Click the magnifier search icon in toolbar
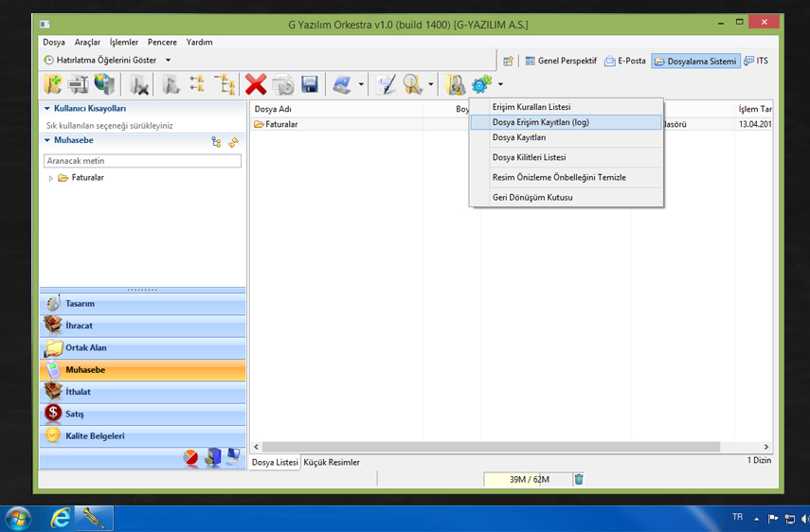The width and height of the screenshot is (810, 532). point(412,85)
